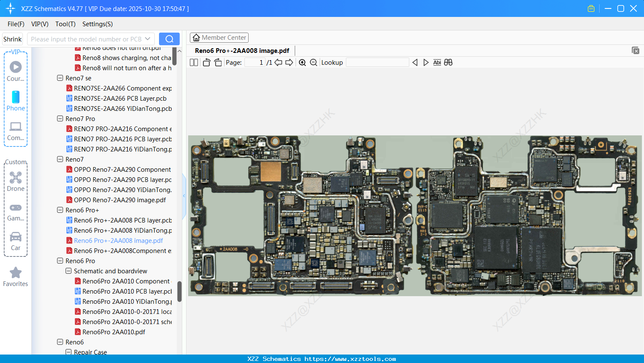Click the Lookup text field
This screenshot has width=644, height=363.
377,63
